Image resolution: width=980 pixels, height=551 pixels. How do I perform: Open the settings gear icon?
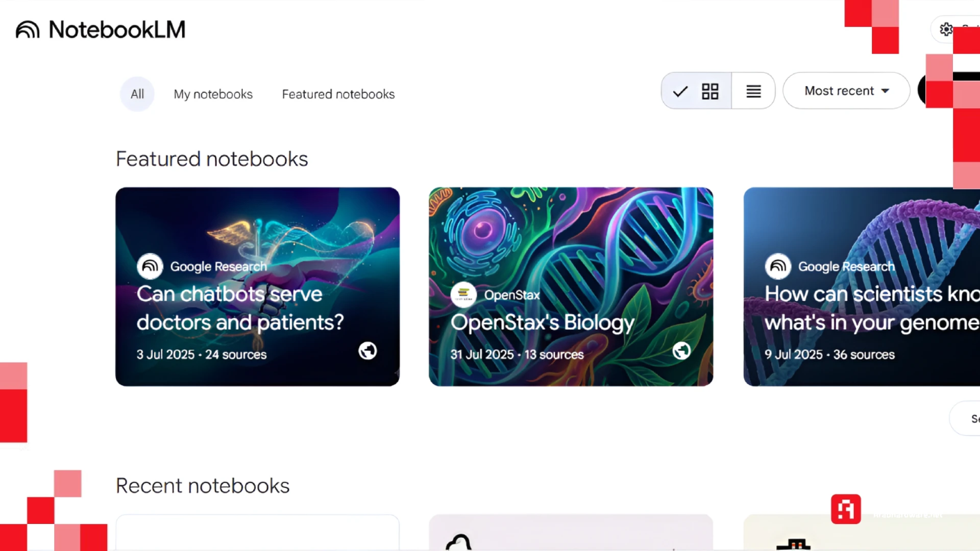coord(946,29)
